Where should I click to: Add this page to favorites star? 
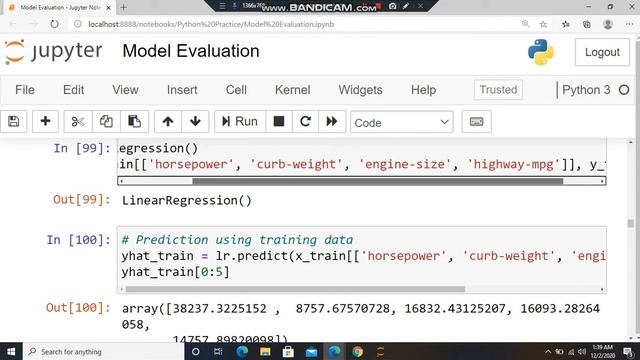[x=543, y=24]
